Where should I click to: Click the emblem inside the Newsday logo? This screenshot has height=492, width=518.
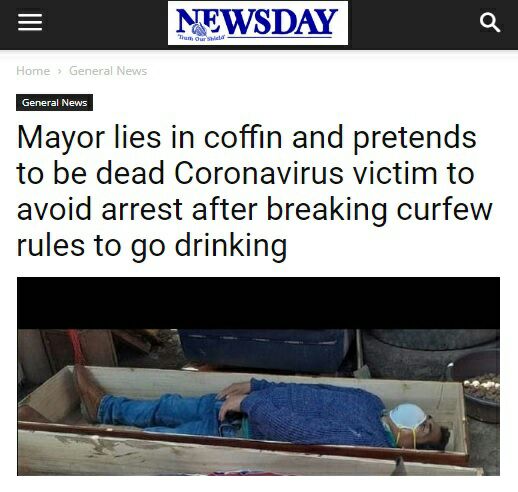pos(199,30)
